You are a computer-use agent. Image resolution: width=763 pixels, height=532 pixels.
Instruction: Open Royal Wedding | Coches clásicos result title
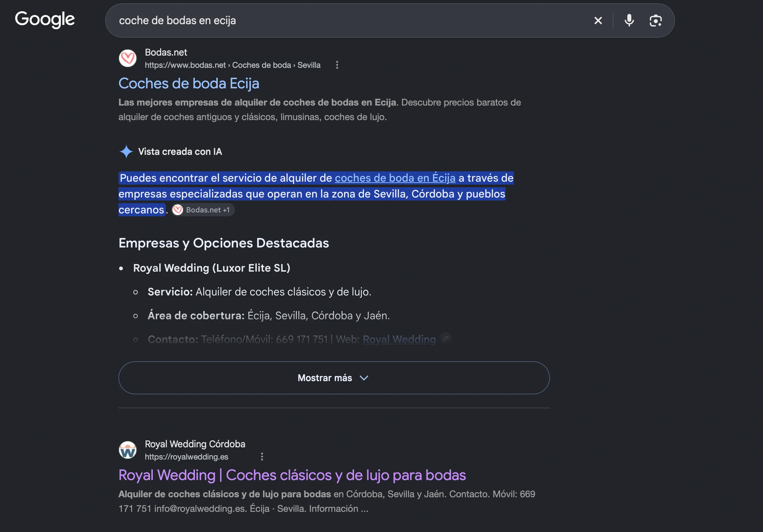coord(292,475)
